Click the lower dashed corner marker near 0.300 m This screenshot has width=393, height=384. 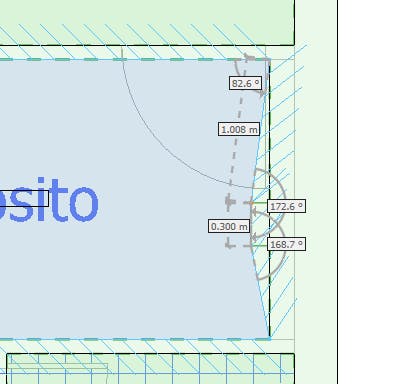coord(229,246)
